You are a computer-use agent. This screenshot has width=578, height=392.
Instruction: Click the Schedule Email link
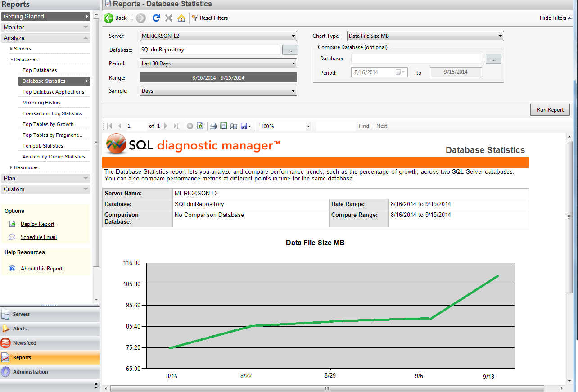[39, 237]
